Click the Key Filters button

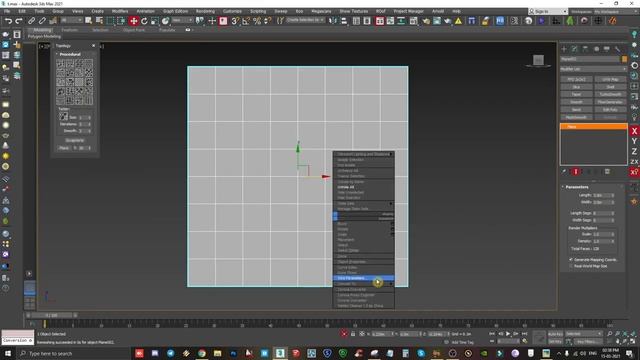[588, 341]
